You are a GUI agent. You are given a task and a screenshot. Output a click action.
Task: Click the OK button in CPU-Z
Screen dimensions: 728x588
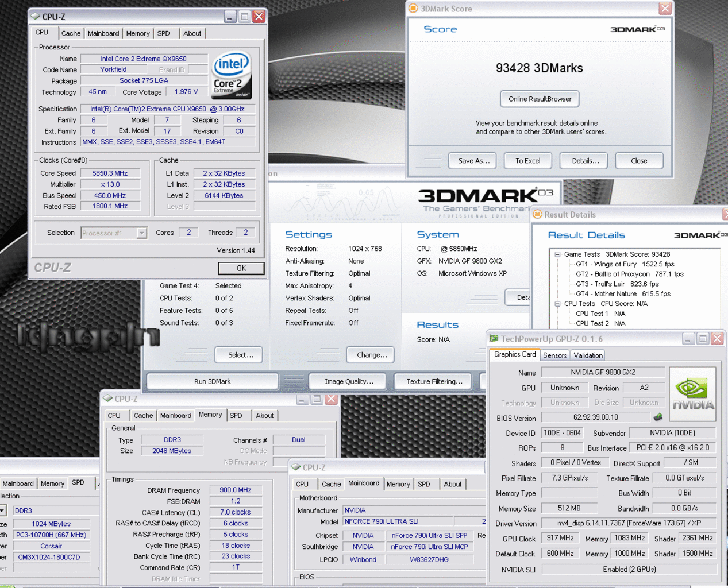point(241,268)
